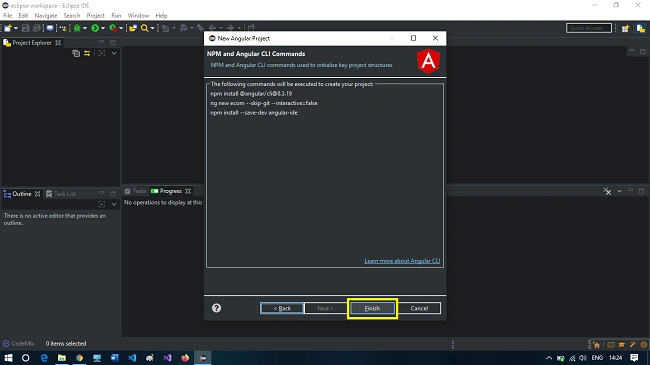Click the green Run icon
650x365 pixels.
point(95,28)
